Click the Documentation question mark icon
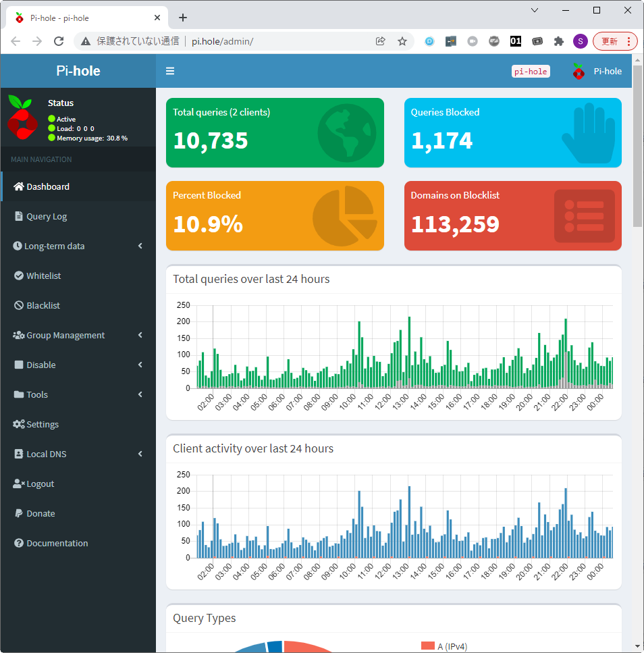Screen dimensions: 644x653 coord(19,543)
